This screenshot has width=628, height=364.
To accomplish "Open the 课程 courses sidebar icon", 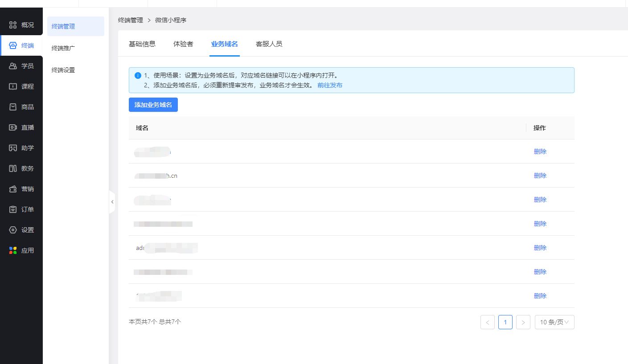I will pyautogui.click(x=13, y=86).
